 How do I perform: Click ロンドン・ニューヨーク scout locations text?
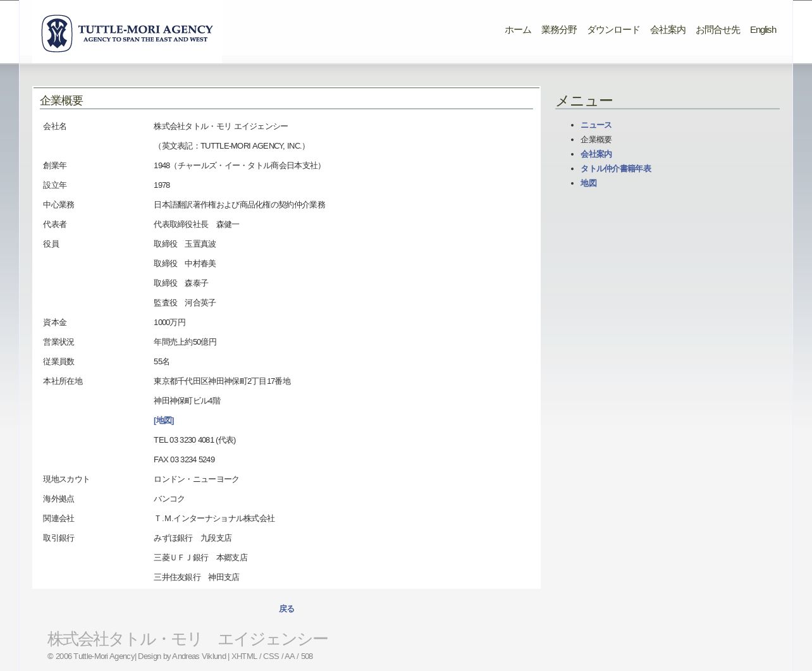coord(197,479)
